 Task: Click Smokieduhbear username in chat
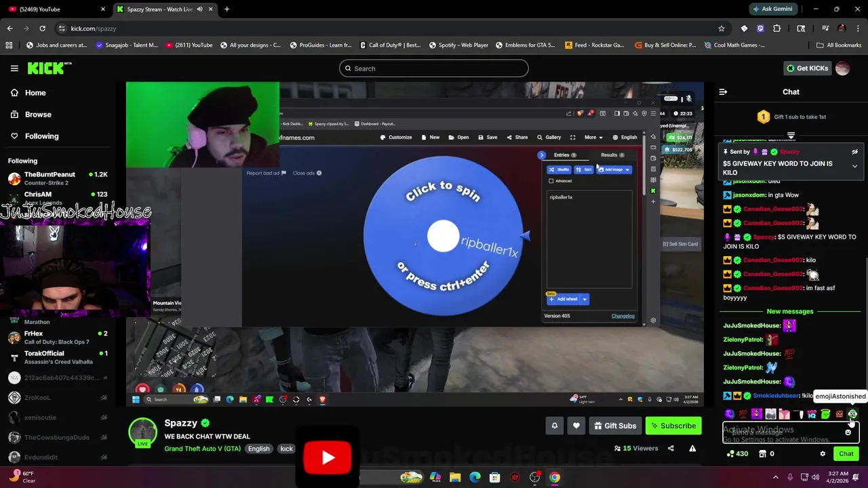click(776, 396)
